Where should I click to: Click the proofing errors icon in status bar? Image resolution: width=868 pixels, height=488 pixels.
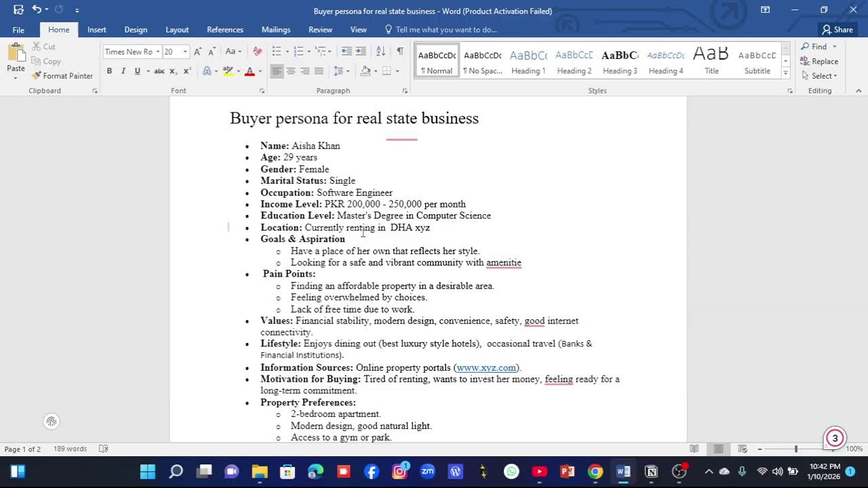tap(104, 449)
